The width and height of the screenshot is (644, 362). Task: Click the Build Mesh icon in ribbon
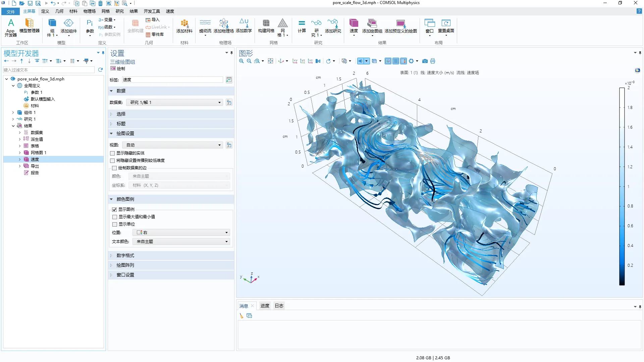click(266, 26)
